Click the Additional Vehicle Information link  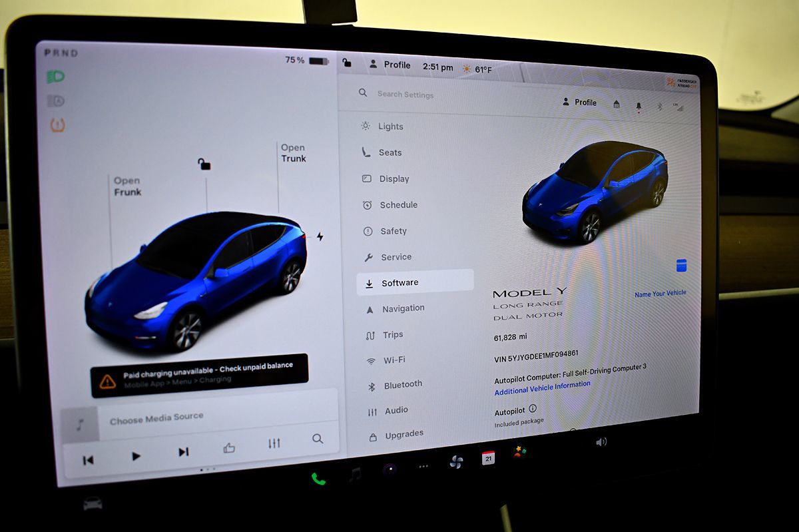(542, 388)
